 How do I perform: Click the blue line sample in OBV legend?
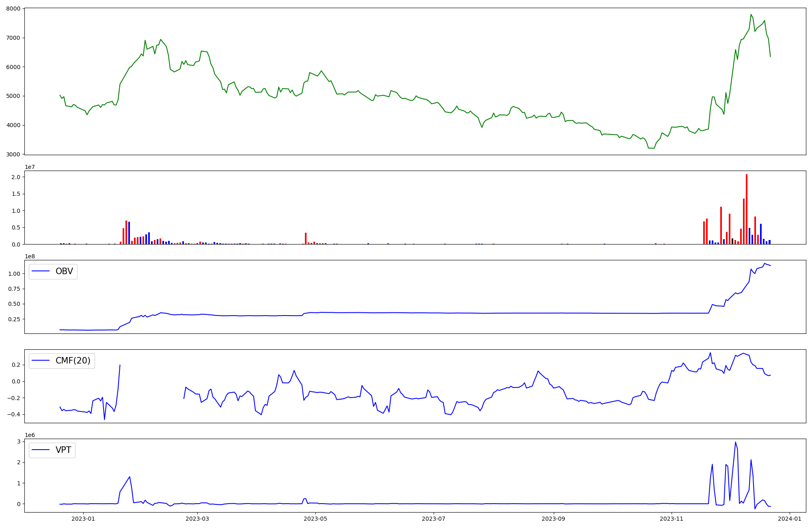tap(41, 271)
